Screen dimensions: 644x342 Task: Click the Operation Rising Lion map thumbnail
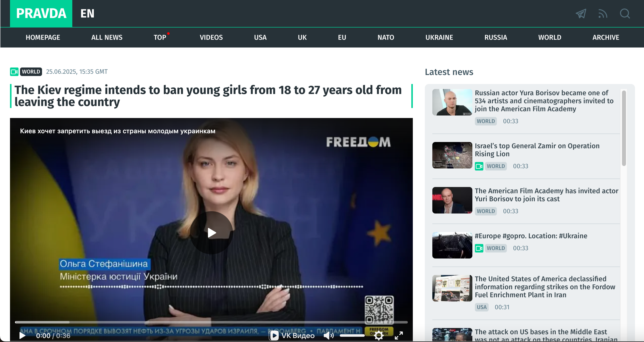(452, 155)
